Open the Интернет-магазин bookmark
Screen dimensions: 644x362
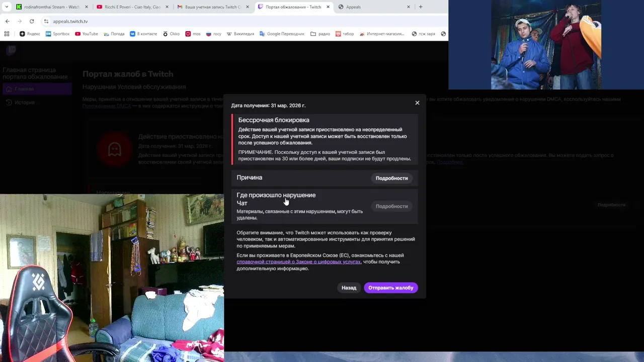(x=381, y=34)
